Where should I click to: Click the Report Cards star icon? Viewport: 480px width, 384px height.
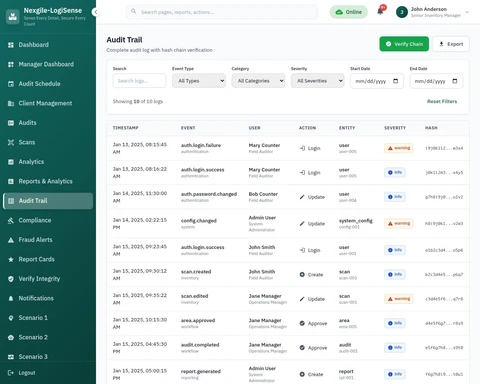[11, 259]
